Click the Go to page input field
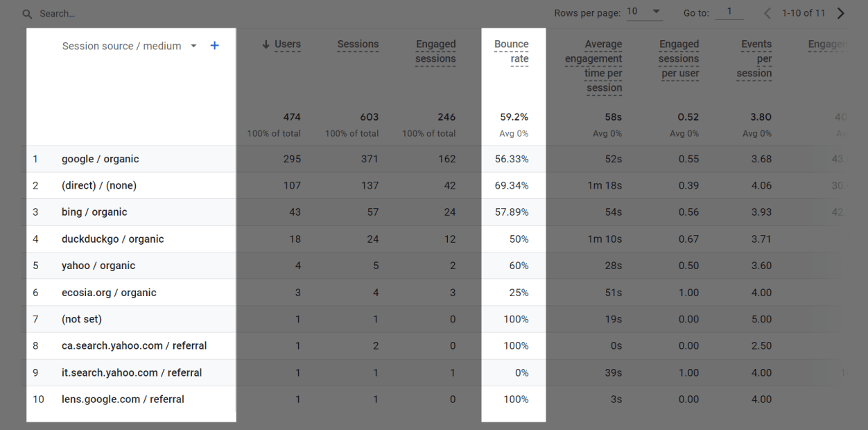 click(729, 12)
